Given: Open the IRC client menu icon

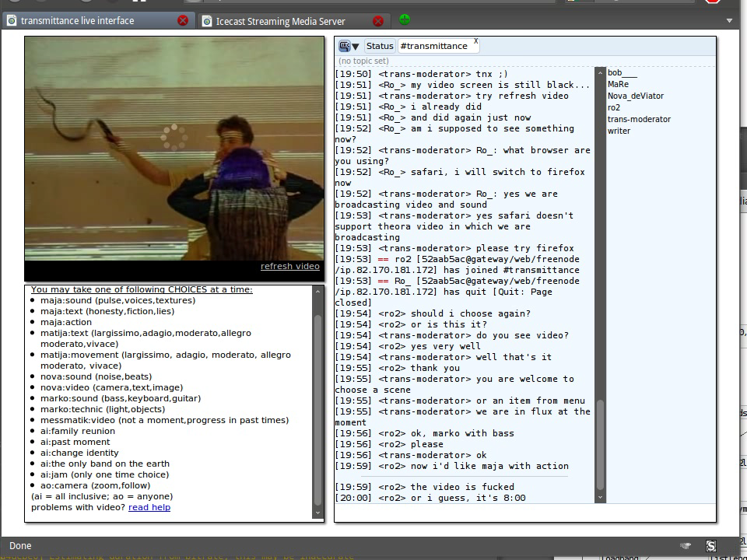Looking at the screenshot, I should (x=348, y=46).
